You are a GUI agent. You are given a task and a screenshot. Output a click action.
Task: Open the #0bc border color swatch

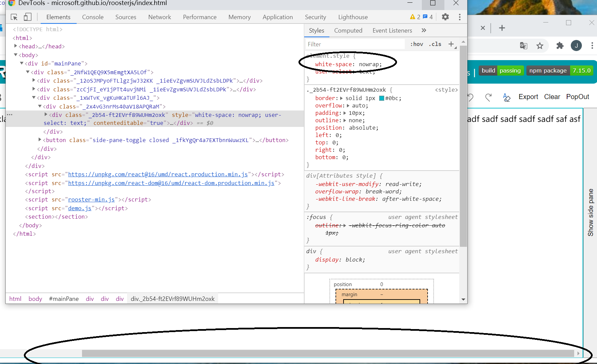coord(382,98)
